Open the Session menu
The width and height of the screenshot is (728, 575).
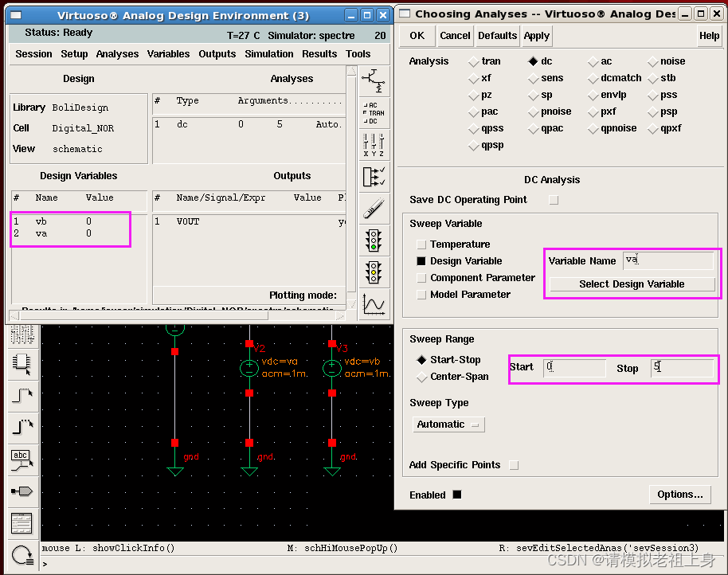tap(33, 54)
